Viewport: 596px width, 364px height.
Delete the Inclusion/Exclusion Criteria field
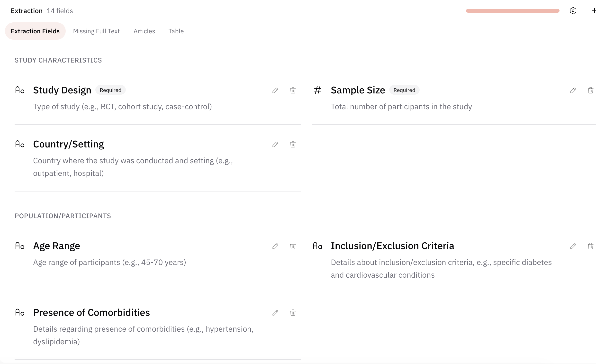tap(591, 246)
